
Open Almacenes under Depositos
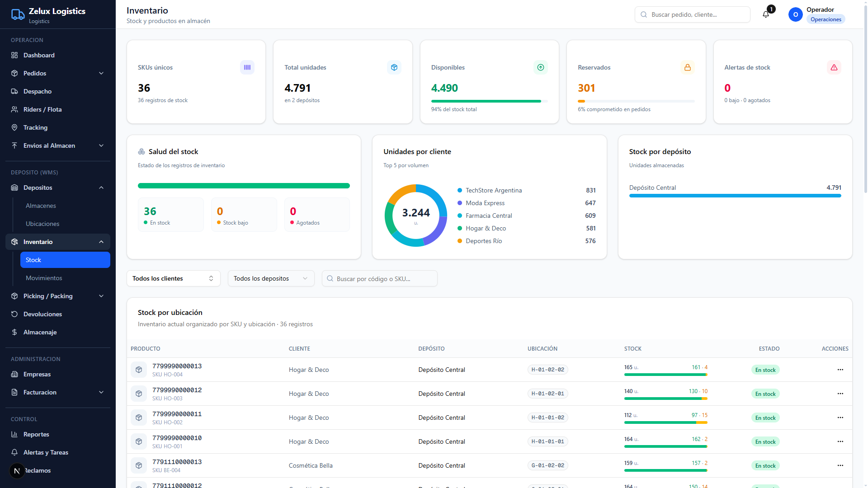click(65, 206)
